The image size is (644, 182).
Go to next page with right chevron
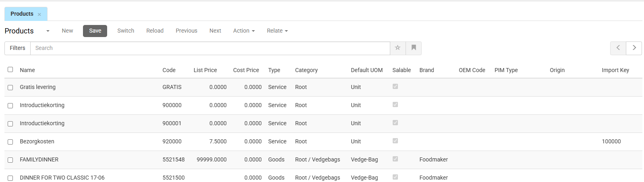[634, 48]
